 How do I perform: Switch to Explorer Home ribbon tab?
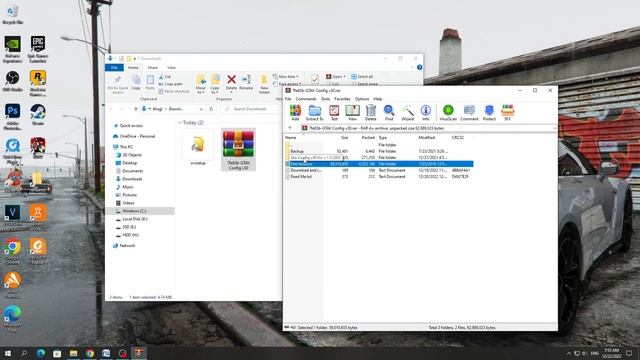coord(133,67)
